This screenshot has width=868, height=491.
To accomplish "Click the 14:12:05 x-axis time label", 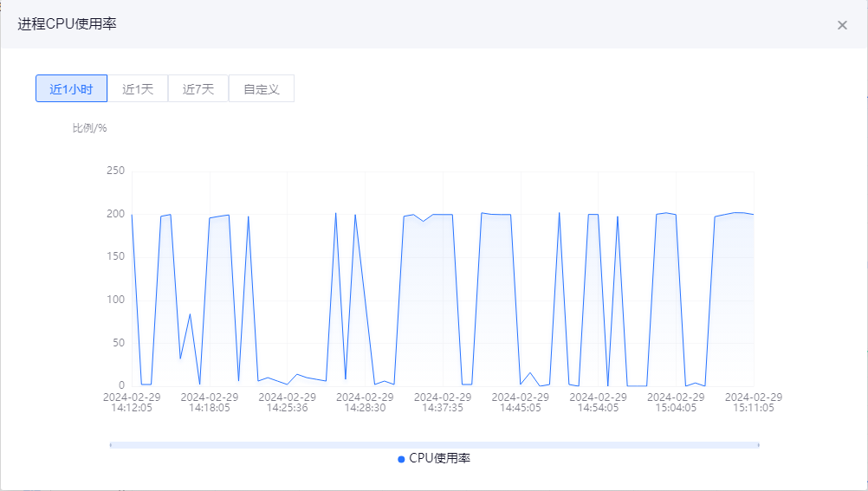I will point(132,408).
